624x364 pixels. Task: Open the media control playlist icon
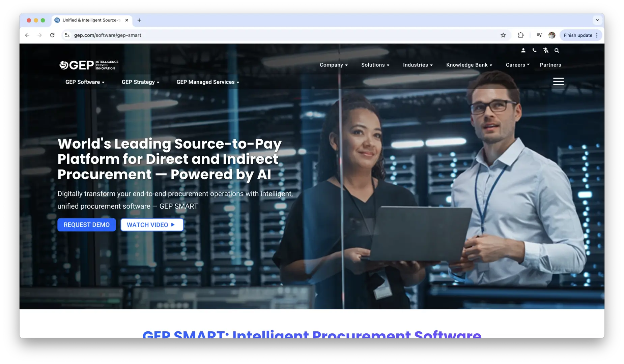pos(539,35)
